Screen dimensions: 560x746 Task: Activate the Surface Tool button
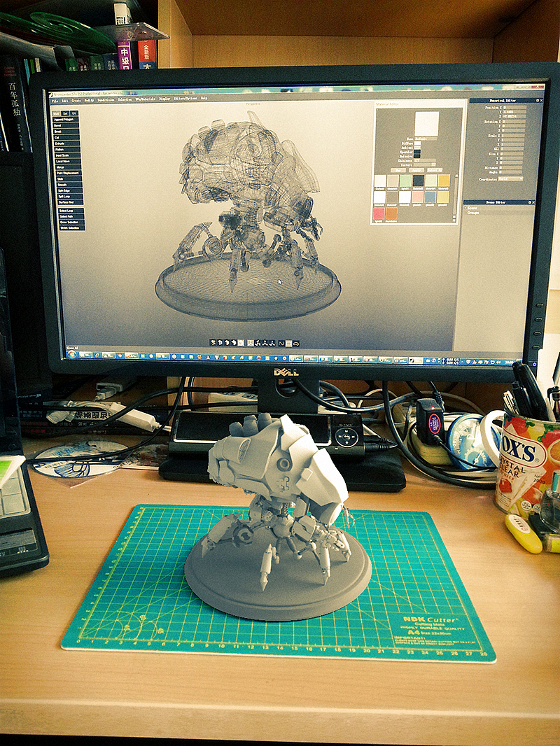[x=71, y=202]
